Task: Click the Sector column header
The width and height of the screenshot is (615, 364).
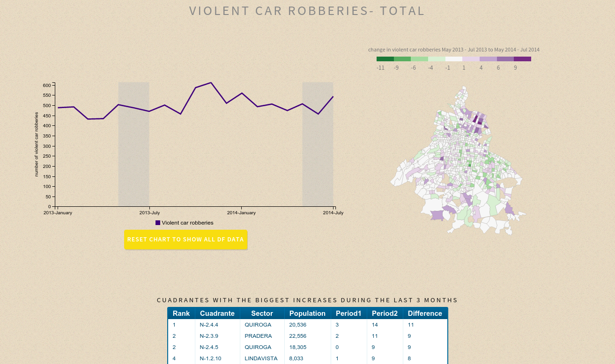Action: 262,313
